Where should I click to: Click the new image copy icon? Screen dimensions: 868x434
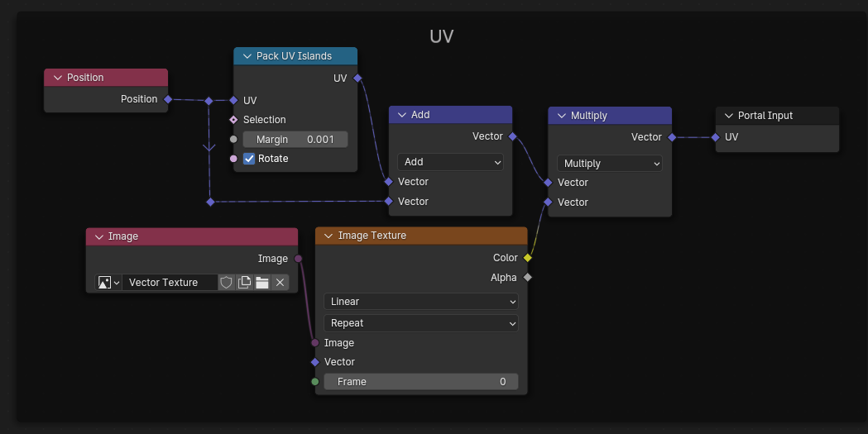click(x=244, y=283)
